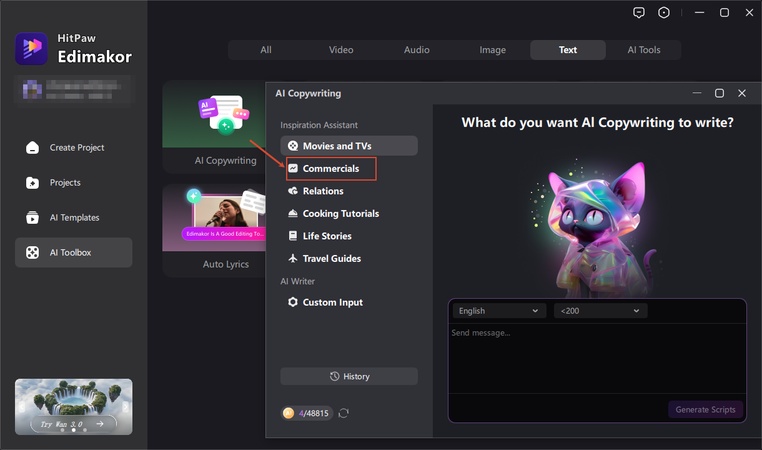Select AI Toolbox in sidebar
This screenshot has height=450, width=762.
pyautogui.click(x=73, y=253)
